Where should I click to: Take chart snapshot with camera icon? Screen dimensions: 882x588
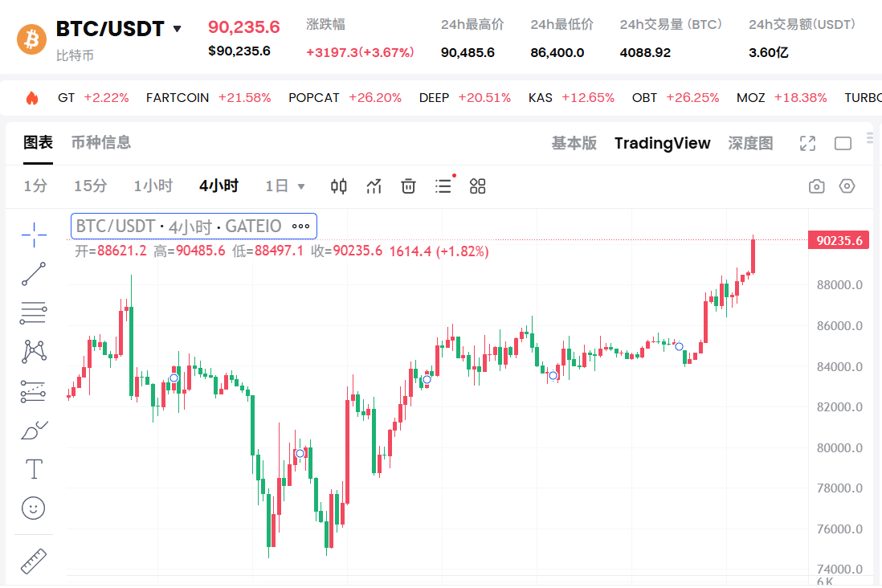[817, 186]
